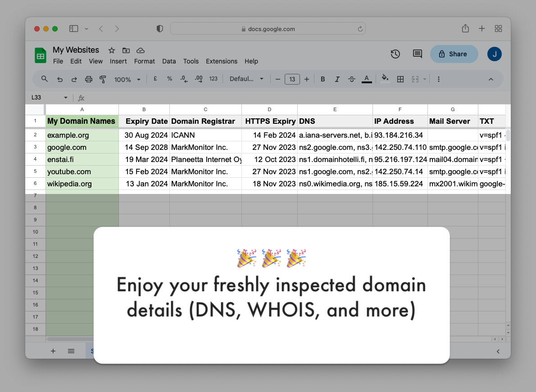Go back in Safari
This screenshot has width=536, height=392.
coord(101,29)
